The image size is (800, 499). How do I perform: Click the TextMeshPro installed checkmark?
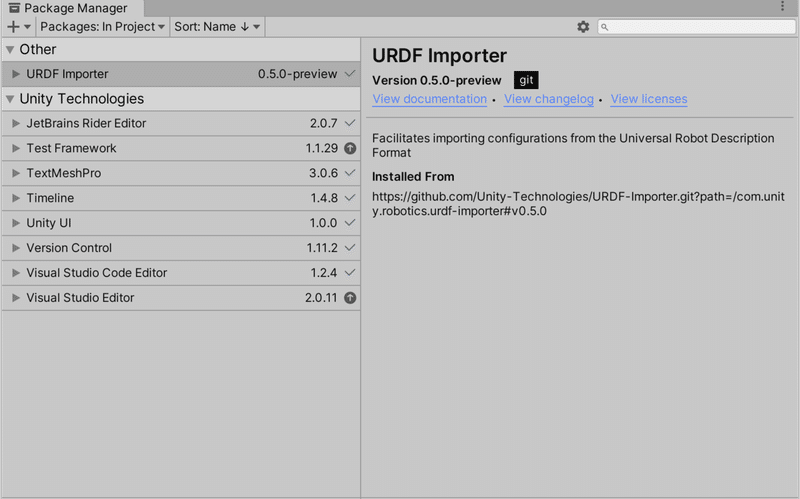(x=349, y=173)
